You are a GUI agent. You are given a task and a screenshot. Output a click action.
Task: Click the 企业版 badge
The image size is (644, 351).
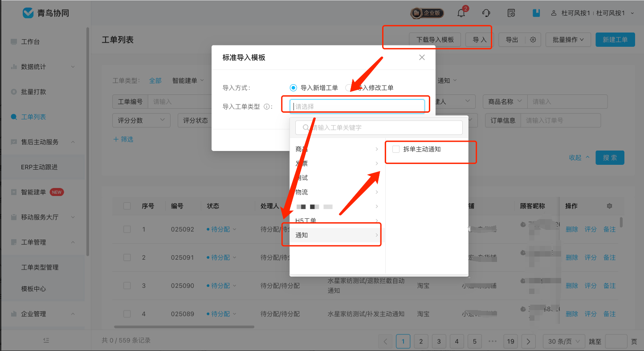pyautogui.click(x=427, y=13)
